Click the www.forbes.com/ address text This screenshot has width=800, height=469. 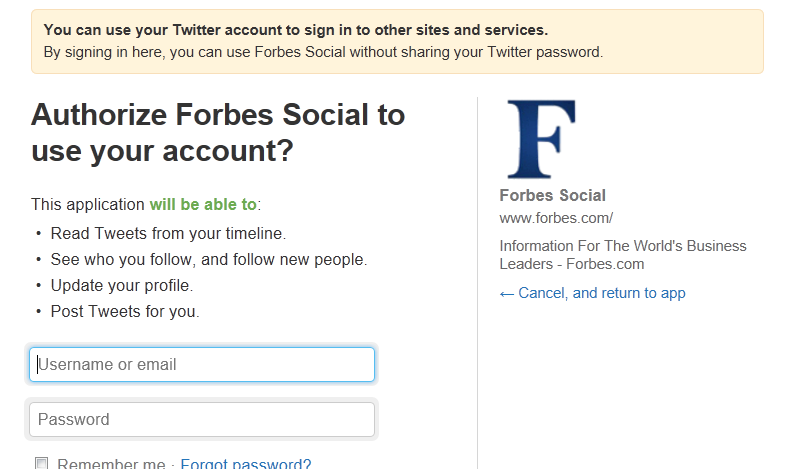[556, 218]
